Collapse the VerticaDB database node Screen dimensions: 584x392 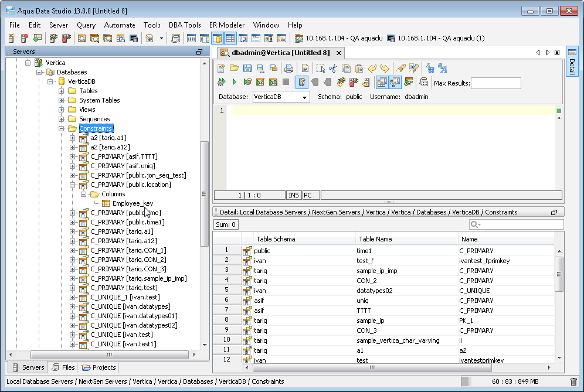50,81
